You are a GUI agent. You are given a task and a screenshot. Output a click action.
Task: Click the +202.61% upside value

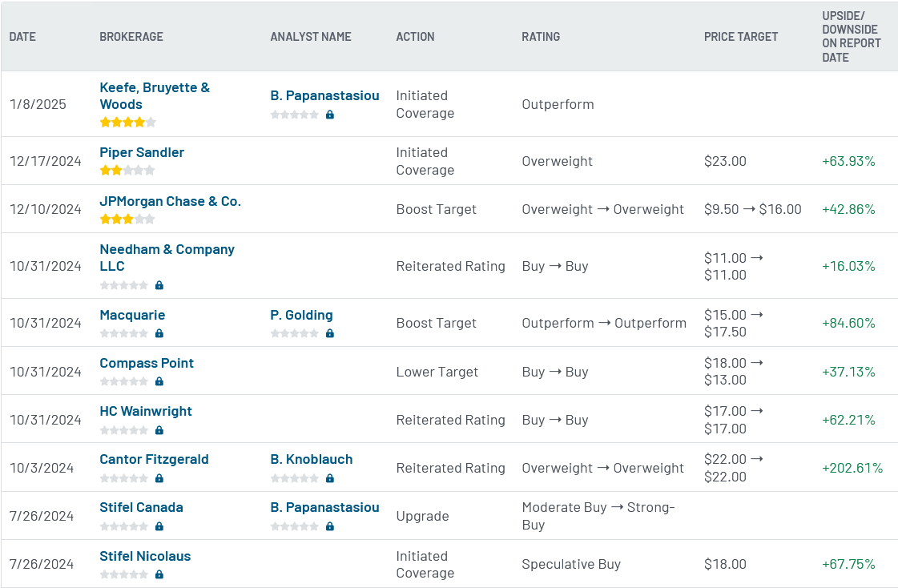(853, 468)
